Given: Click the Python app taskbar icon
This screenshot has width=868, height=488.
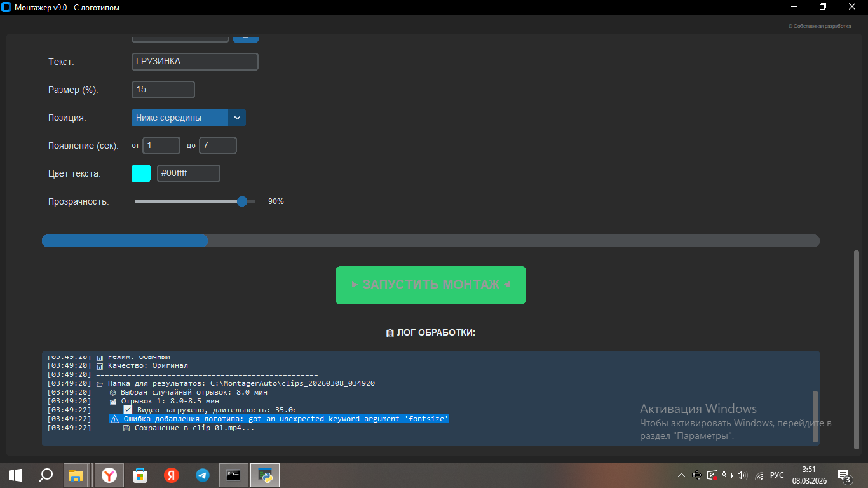Looking at the screenshot, I should pos(265,475).
